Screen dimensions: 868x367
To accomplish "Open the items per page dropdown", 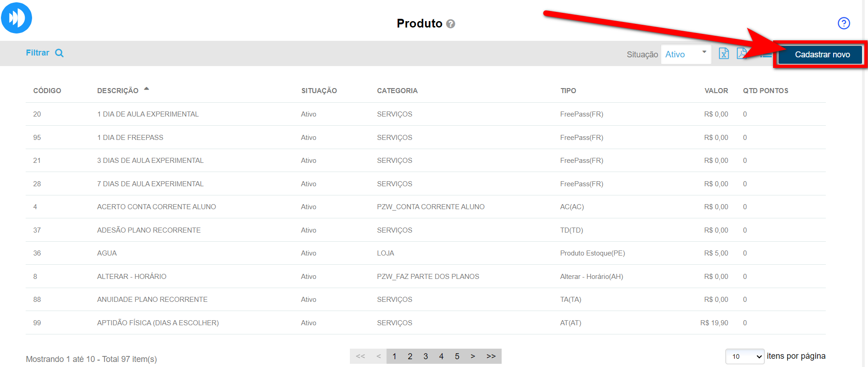I will click(x=744, y=356).
